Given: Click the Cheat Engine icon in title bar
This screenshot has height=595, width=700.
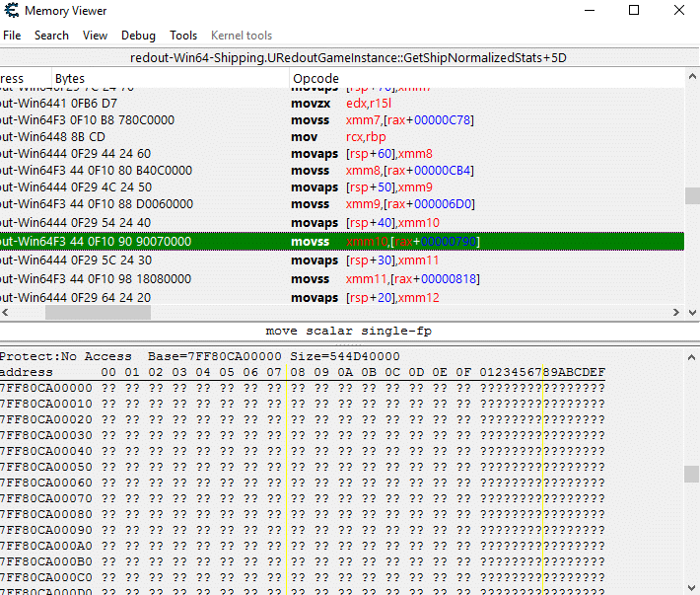Looking at the screenshot, I should coord(11,11).
